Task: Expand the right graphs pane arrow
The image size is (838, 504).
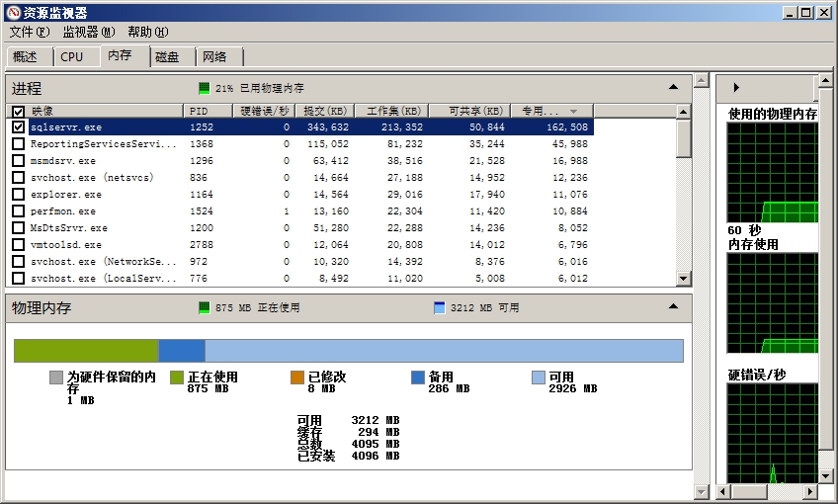Action: (736, 88)
